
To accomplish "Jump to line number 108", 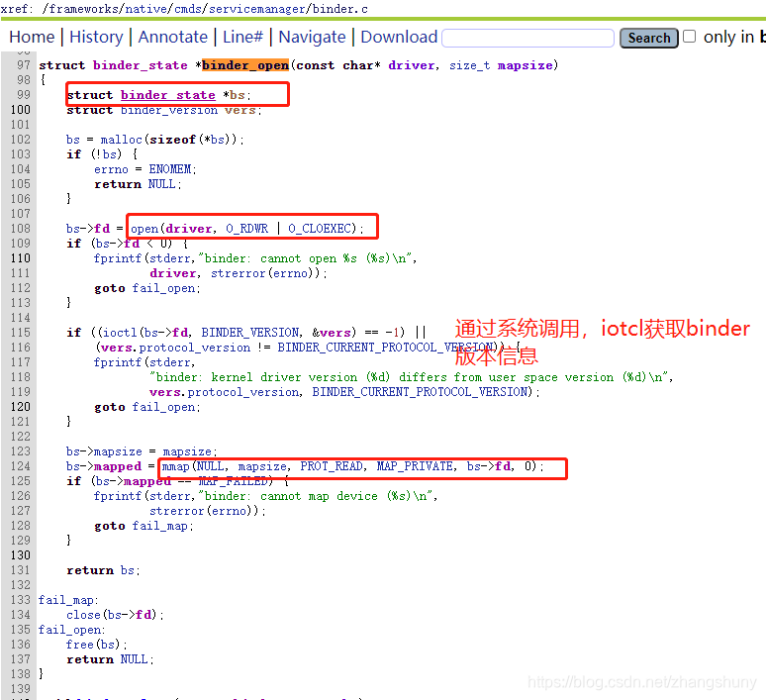I will (20, 229).
